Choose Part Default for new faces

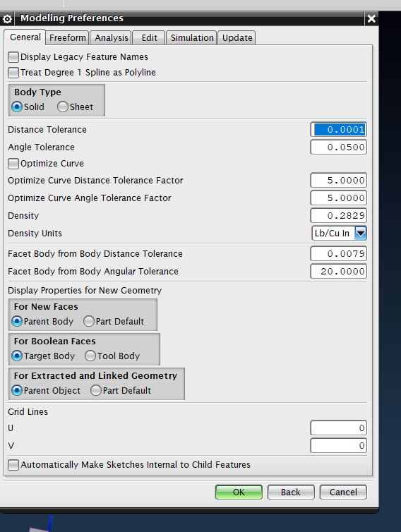coord(89,321)
